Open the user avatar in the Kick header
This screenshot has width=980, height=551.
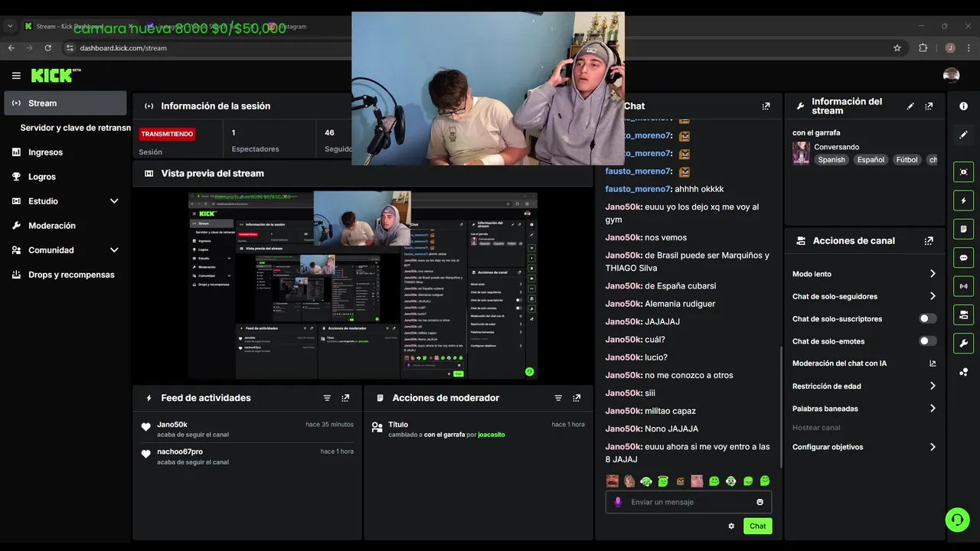(951, 75)
